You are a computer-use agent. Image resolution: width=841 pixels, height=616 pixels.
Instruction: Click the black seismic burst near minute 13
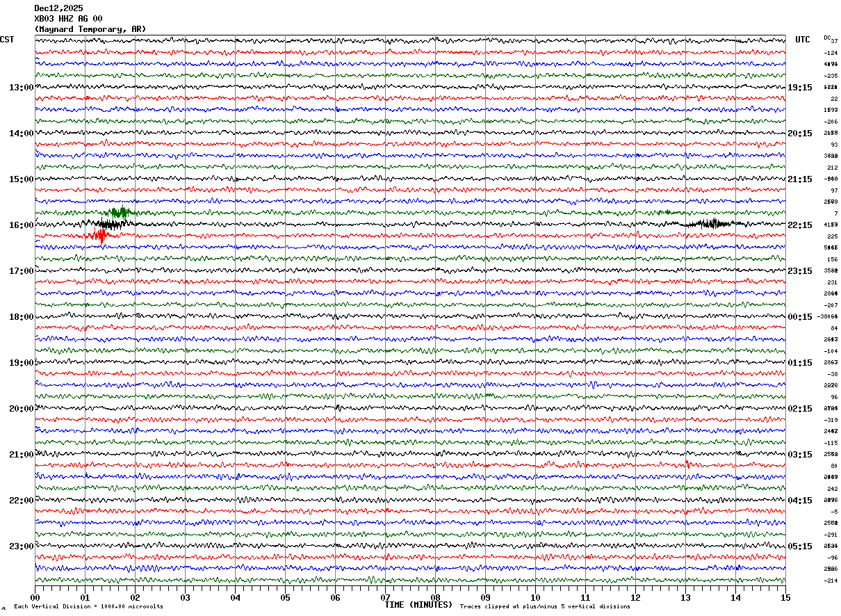point(712,223)
